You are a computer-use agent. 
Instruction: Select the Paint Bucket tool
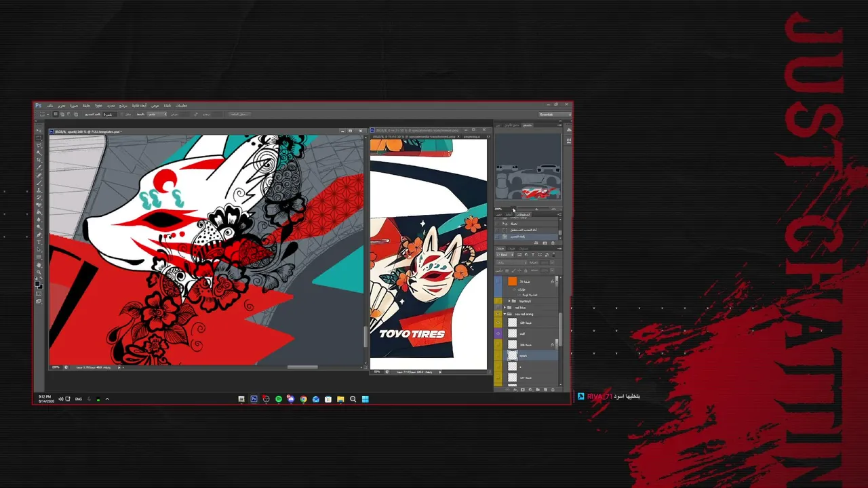[39, 213]
